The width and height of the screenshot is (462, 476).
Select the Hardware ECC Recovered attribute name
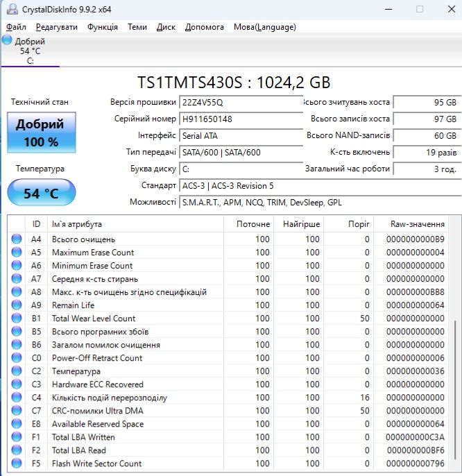coord(97,384)
